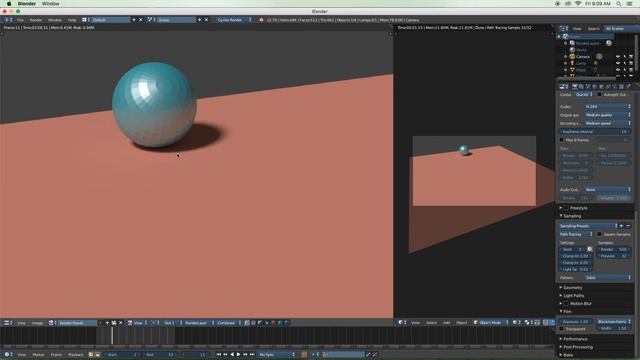The image size is (640, 360).
Task: Select the Lamp object in the outliner
Action: (581, 63)
